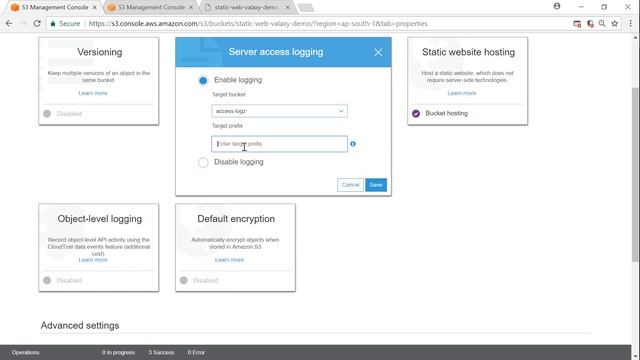Click the Operations label in the status bar
This screenshot has height=360, width=640.
click(25, 352)
